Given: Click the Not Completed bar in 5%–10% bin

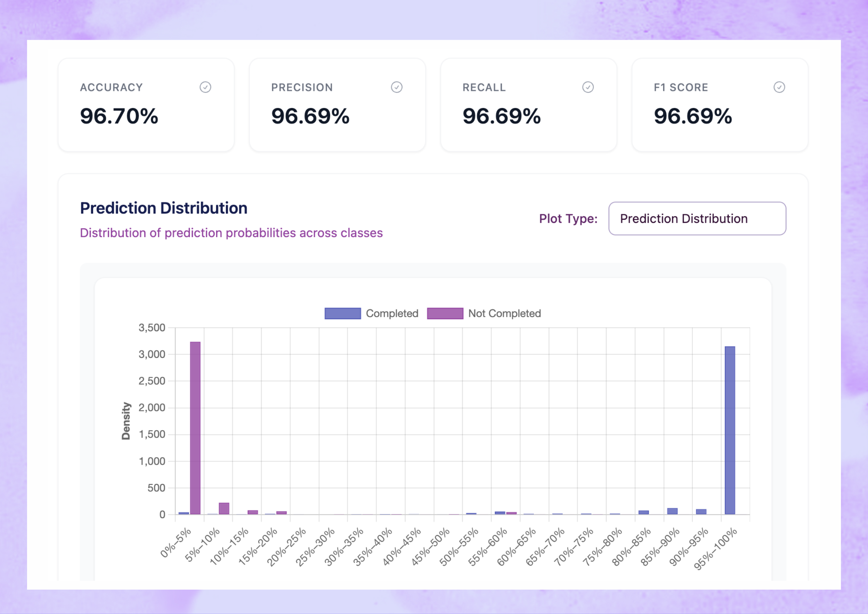Looking at the screenshot, I should [x=224, y=508].
